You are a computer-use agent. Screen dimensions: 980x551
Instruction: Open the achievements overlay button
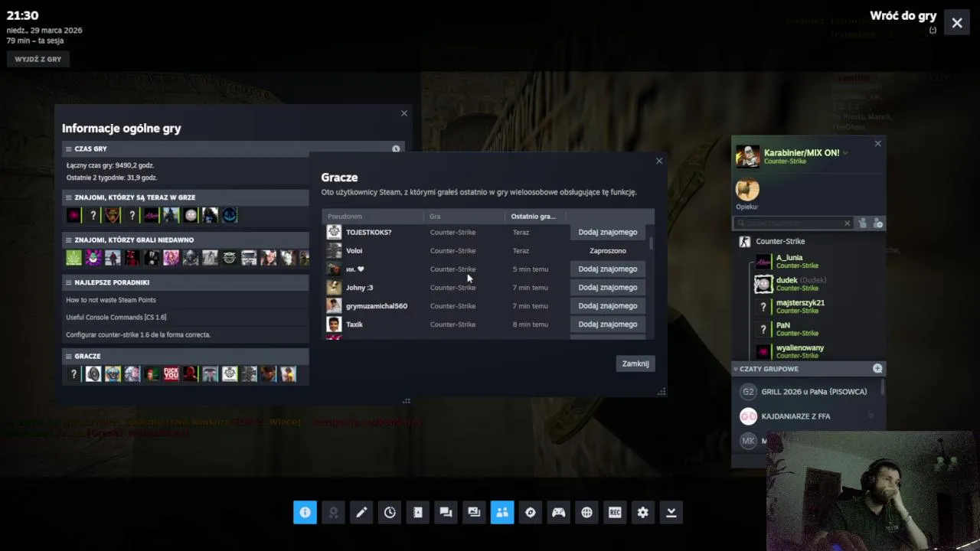333,512
